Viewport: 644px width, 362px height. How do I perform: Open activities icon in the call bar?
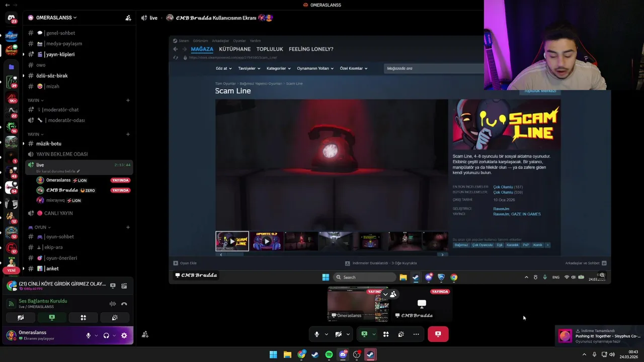[386, 334]
